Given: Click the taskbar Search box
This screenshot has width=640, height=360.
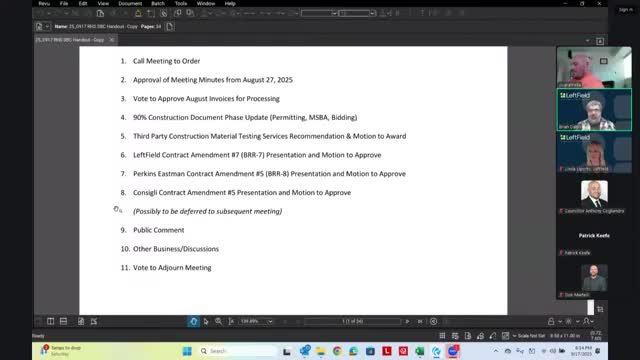Looking at the screenshot, I should click(x=237, y=351).
